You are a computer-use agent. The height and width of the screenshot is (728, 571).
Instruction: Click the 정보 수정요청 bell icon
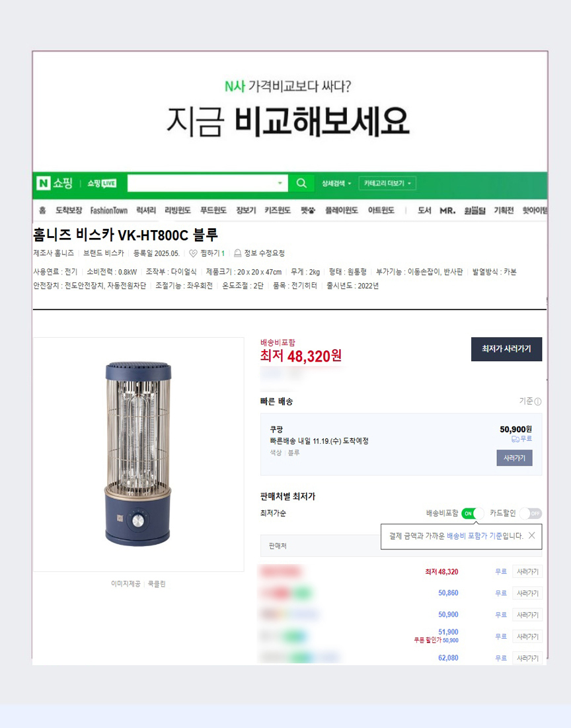click(237, 253)
